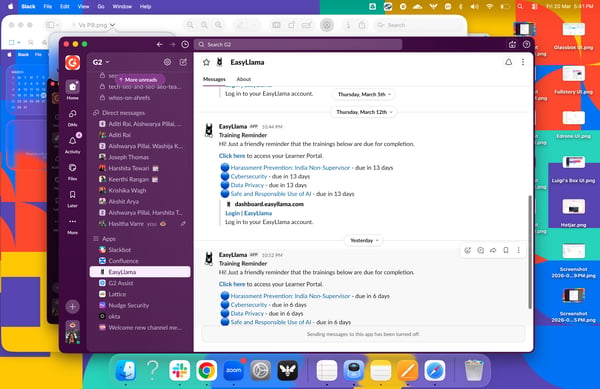Click the messages pane scrollbar
The width and height of the screenshot is (600, 389).
click(530, 252)
